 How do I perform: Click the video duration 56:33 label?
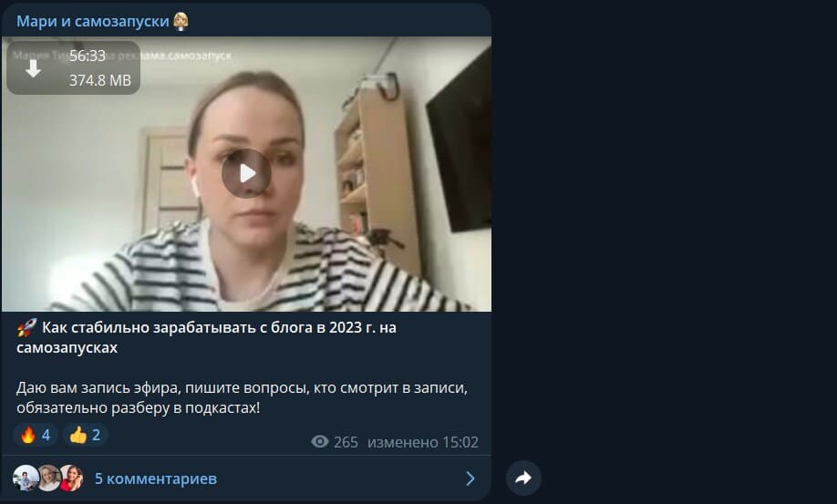pyautogui.click(x=88, y=56)
